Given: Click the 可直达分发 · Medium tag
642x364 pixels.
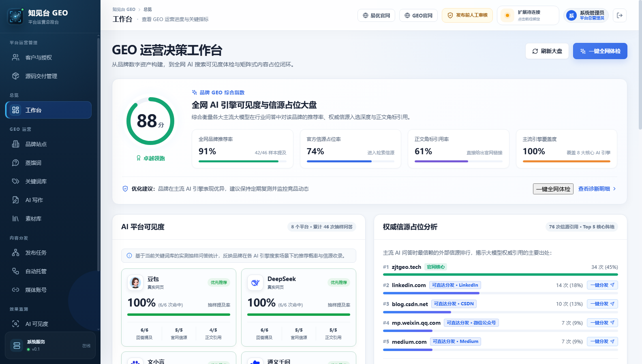Looking at the screenshot, I should coord(455,341).
